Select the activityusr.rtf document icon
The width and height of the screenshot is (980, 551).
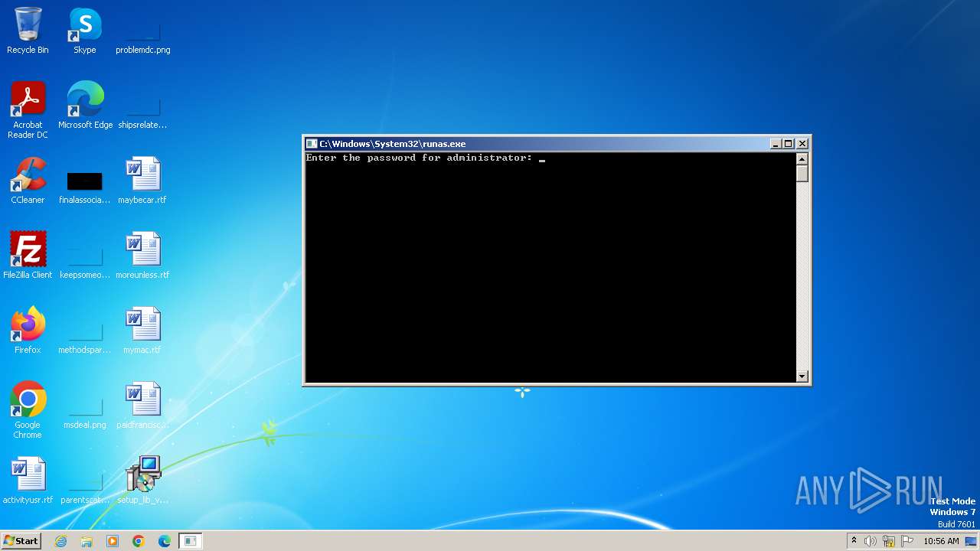coord(28,481)
